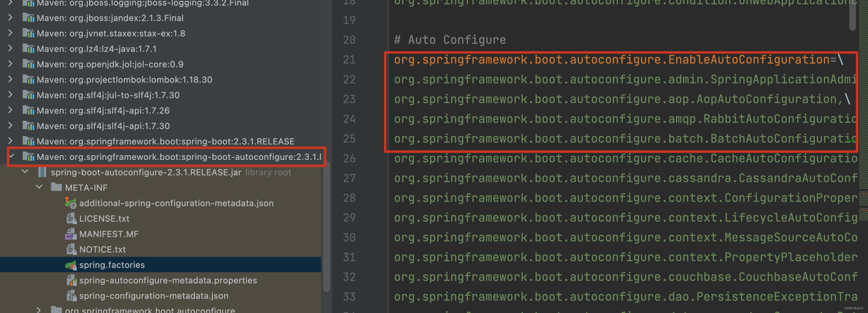This screenshot has width=868, height=313.
Task: Click the lombok Maven library icon
Action: click(x=28, y=79)
